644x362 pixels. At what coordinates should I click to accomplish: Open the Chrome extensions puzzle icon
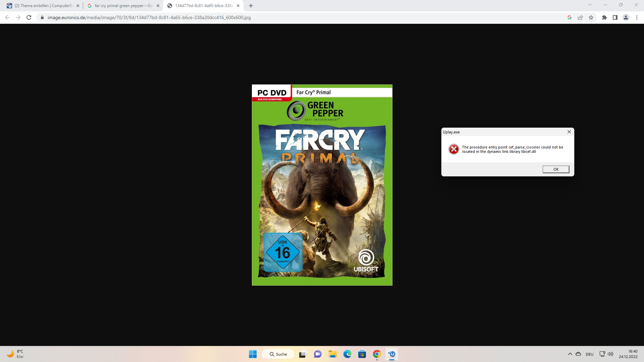point(604,17)
